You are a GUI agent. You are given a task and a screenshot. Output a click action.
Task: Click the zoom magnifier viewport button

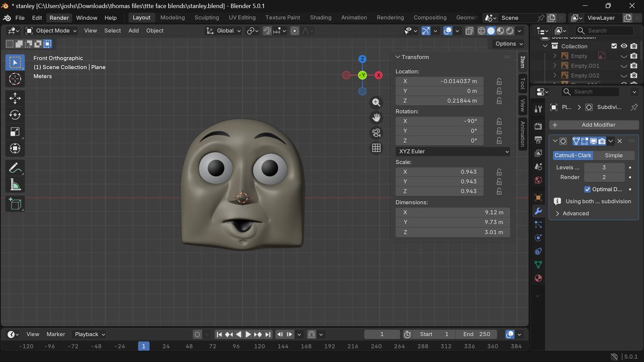pyautogui.click(x=376, y=102)
